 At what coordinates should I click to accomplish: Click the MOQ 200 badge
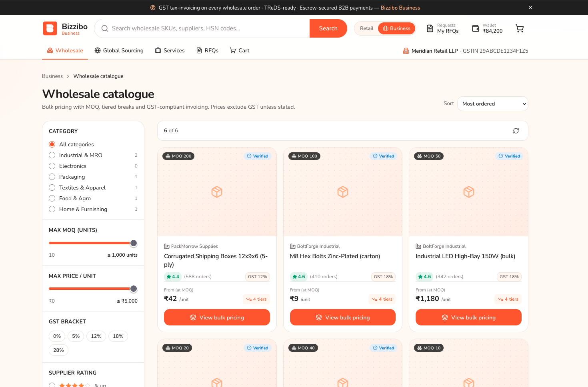pos(178,156)
